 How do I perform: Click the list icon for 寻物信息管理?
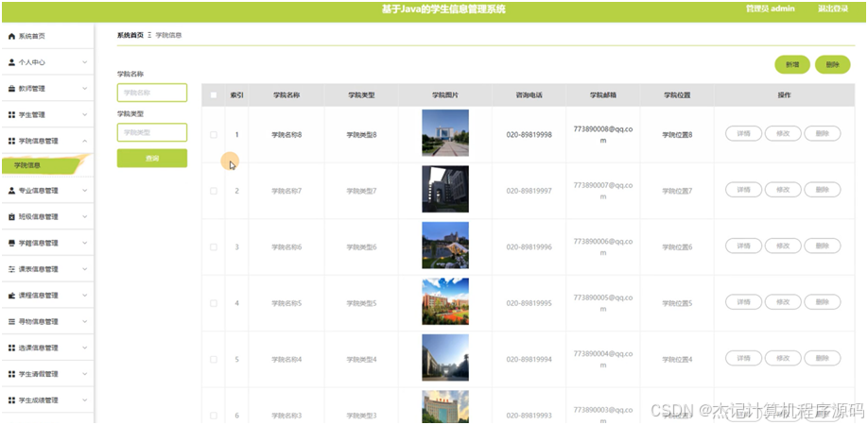pos(11,322)
